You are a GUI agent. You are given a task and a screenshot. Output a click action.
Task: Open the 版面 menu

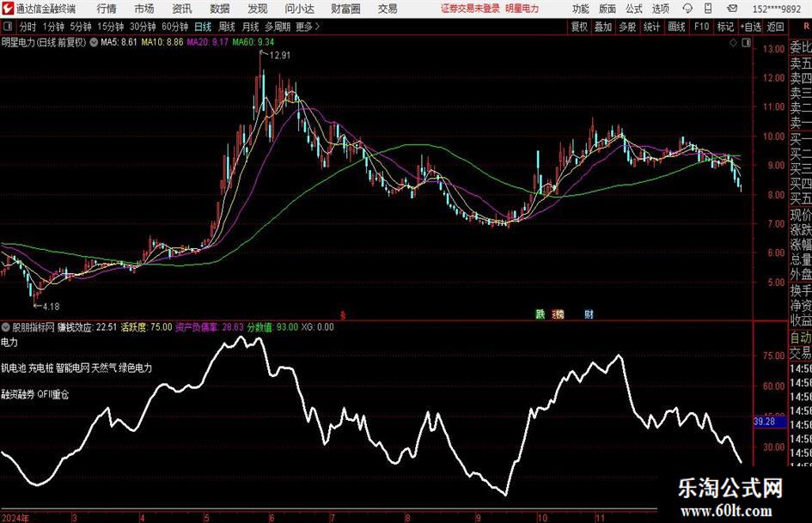click(x=607, y=9)
